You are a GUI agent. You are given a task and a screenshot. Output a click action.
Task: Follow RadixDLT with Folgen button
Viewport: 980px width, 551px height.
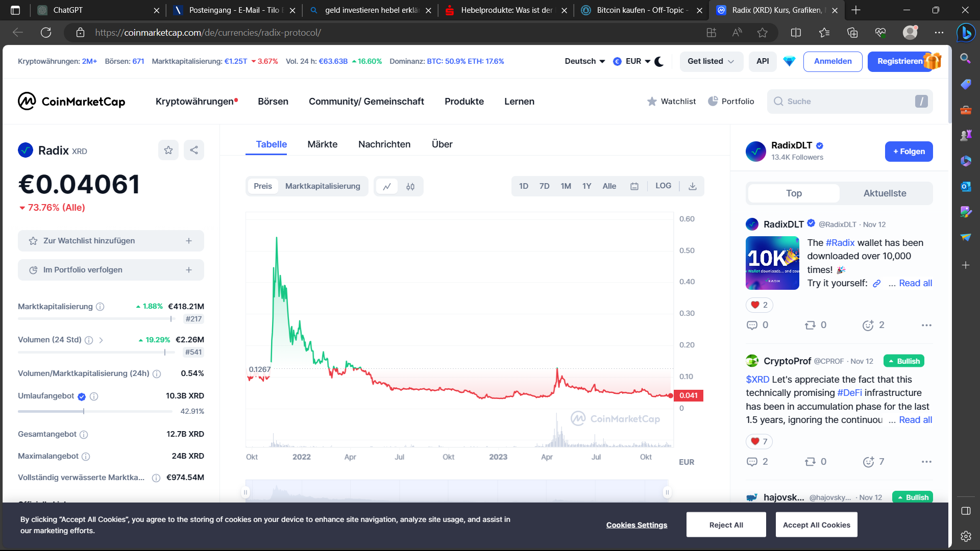tap(909, 152)
